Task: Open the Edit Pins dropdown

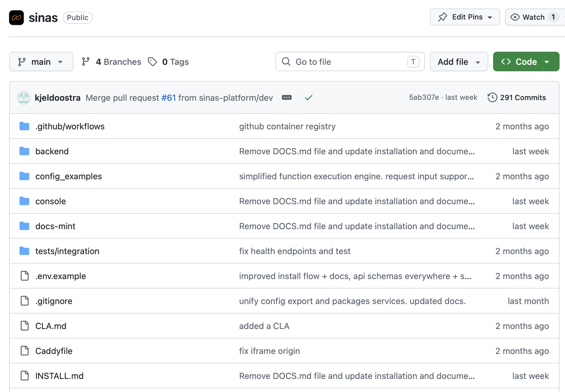Action: tap(465, 17)
